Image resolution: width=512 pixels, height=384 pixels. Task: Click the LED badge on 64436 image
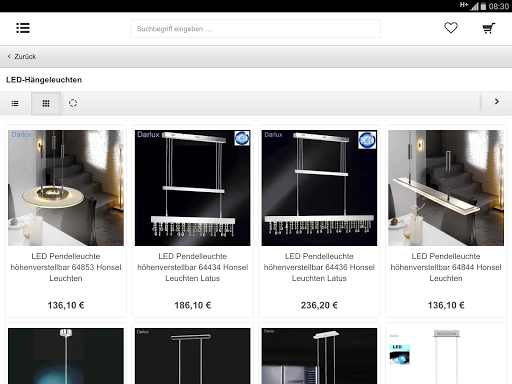pyautogui.click(x=367, y=140)
